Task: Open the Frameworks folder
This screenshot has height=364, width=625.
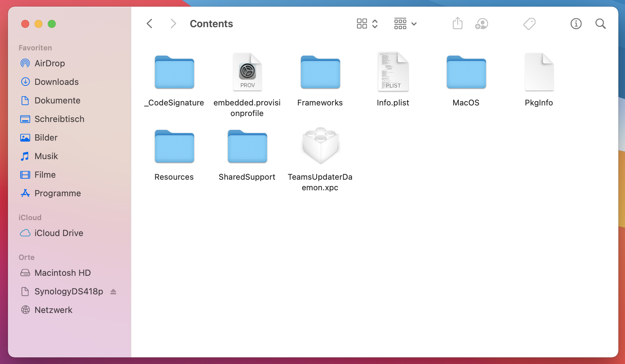Action: [x=320, y=72]
